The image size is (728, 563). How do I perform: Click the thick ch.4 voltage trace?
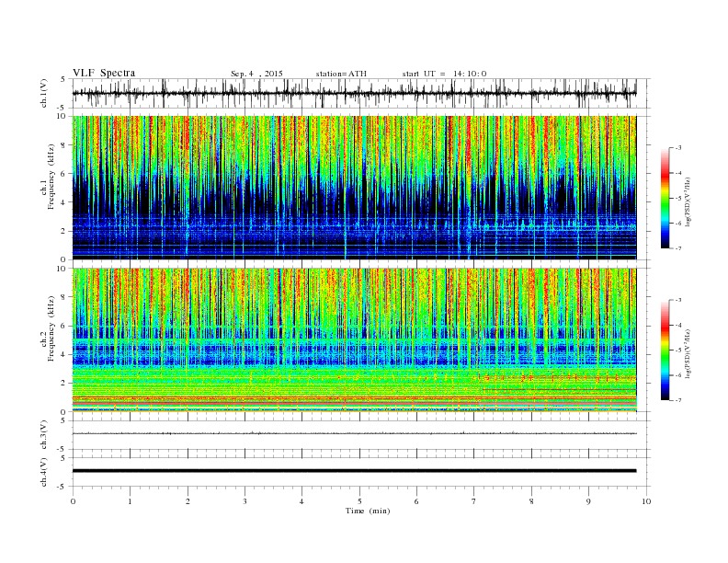coord(354,471)
